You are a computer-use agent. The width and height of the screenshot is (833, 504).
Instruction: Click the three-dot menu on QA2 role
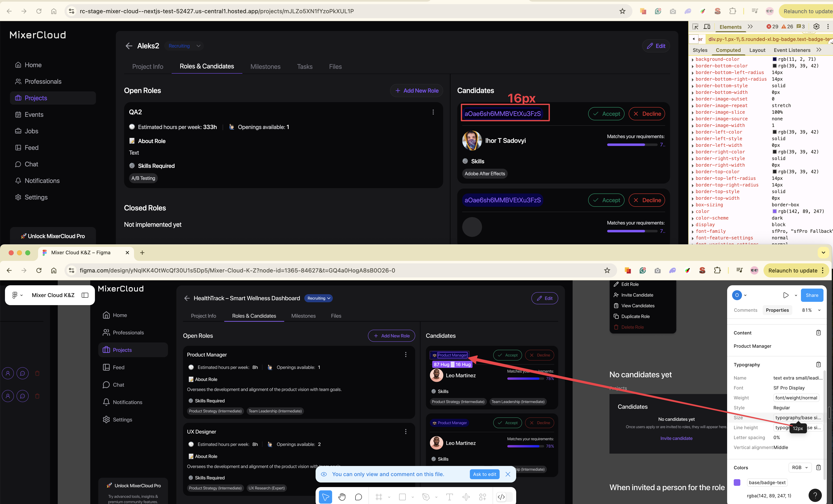tap(433, 112)
